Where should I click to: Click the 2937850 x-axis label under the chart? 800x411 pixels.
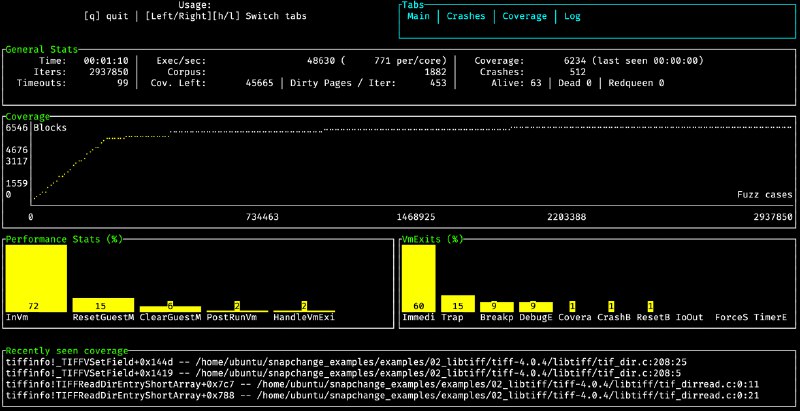(x=772, y=217)
